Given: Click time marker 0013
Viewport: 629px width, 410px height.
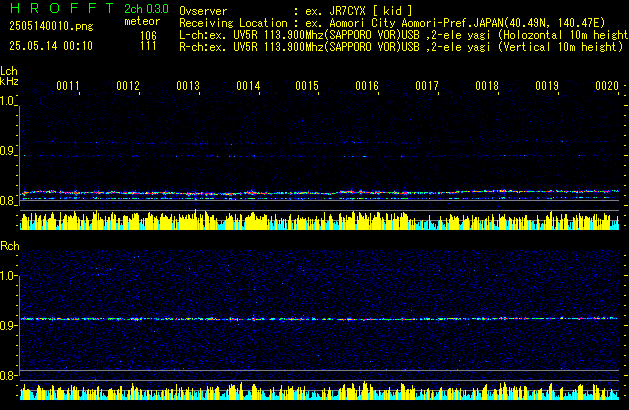Looking at the screenshot, I should (188, 86).
